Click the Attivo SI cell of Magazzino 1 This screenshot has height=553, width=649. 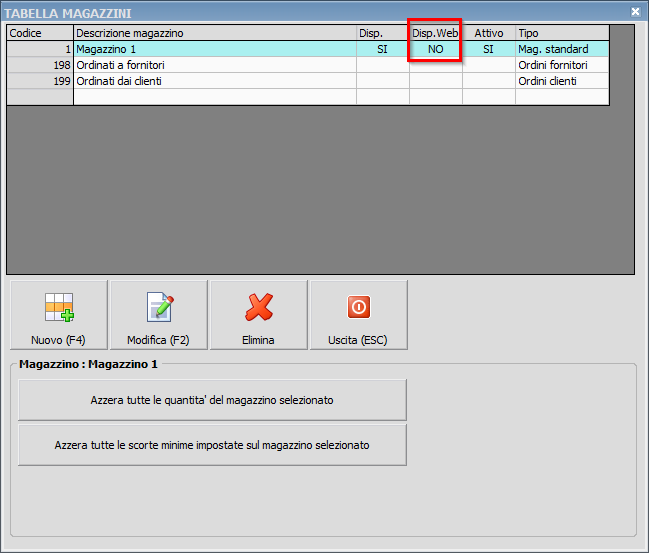pyautogui.click(x=489, y=49)
